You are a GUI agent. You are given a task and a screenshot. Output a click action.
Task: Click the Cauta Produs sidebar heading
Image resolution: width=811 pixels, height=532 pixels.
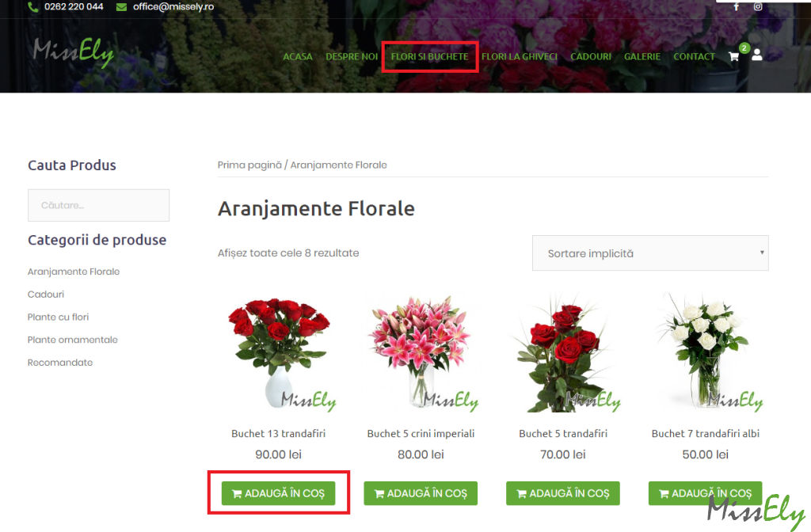coord(72,165)
